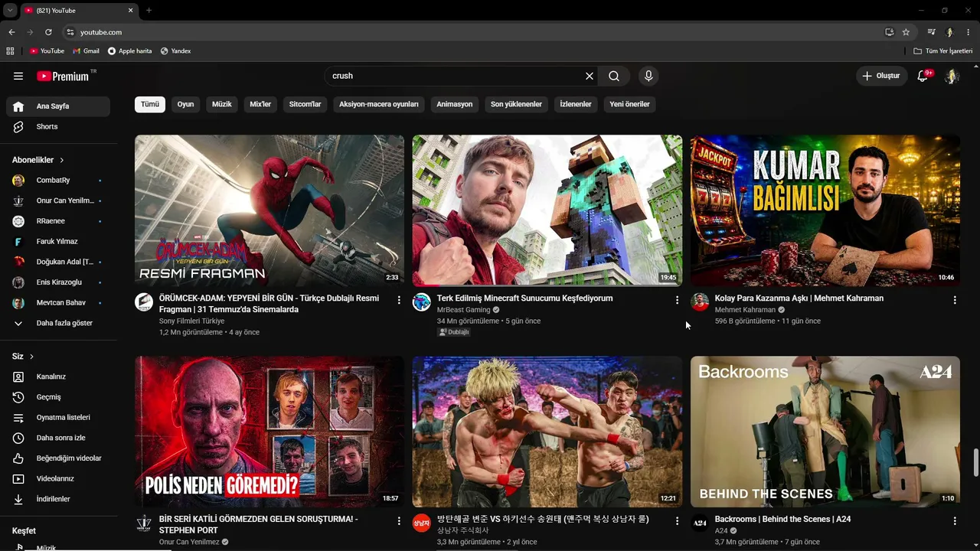Open the RRaenee subscription
The width and height of the screenshot is (980, 551).
pos(58,221)
